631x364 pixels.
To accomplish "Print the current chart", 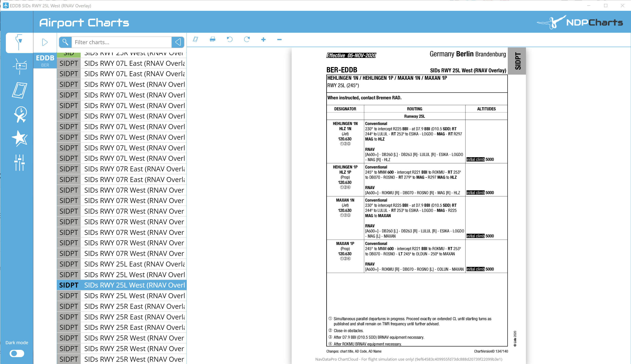I will click(212, 39).
